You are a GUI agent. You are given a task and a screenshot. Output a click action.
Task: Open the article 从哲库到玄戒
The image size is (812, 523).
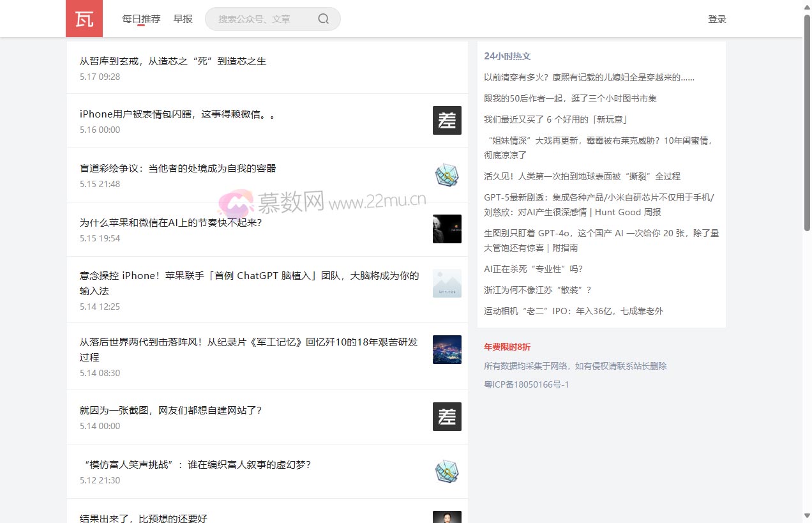[173, 61]
